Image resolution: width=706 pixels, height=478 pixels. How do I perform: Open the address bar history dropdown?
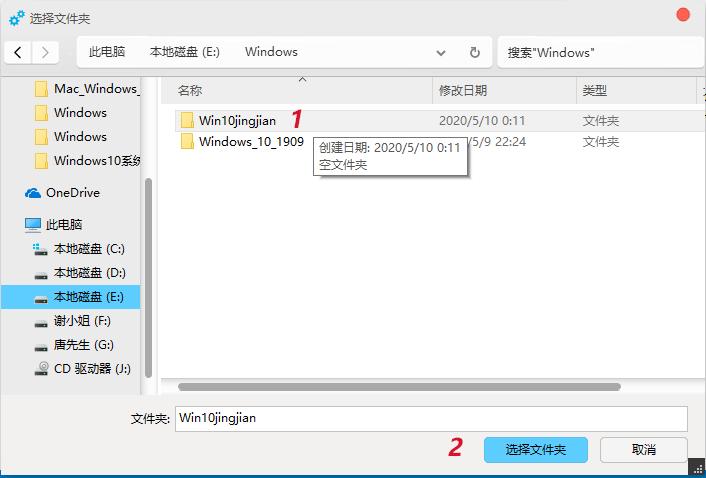441,53
